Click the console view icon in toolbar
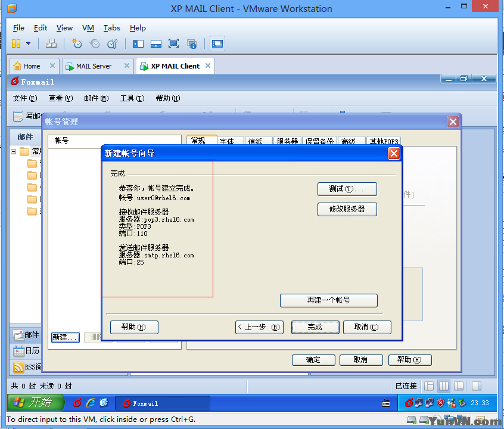Screen dimensions: 504x429 [x=217, y=43]
